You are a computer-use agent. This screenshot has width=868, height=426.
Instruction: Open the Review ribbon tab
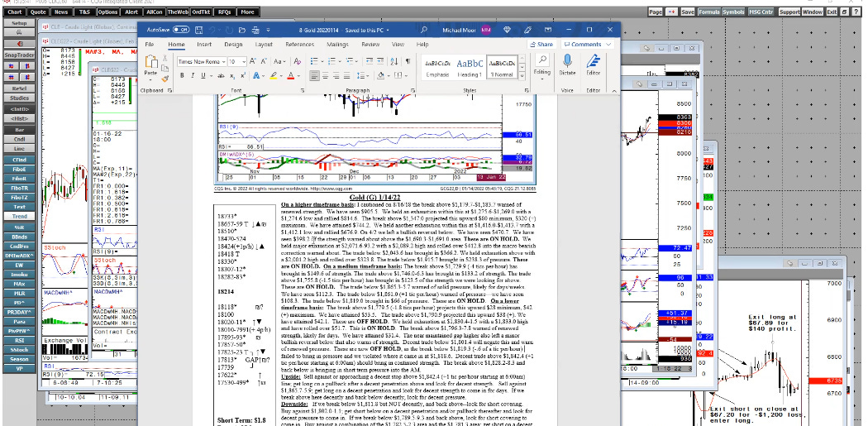pos(370,45)
